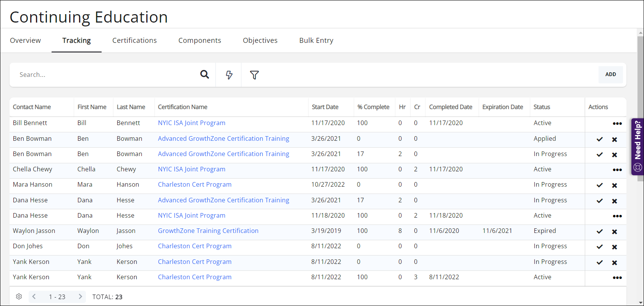The width and height of the screenshot is (644, 306).
Task: Approve Ben Bowman's Applied certification checkmark
Action: coord(600,139)
